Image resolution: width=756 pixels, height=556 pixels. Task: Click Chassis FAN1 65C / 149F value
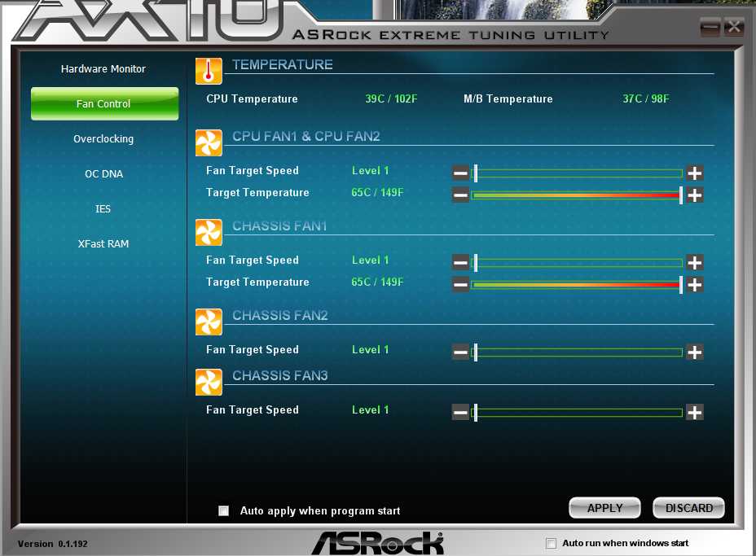(377, 282)
